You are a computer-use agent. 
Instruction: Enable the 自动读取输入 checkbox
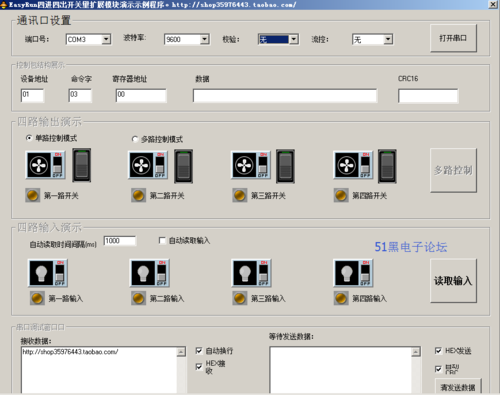pos(162,240)
